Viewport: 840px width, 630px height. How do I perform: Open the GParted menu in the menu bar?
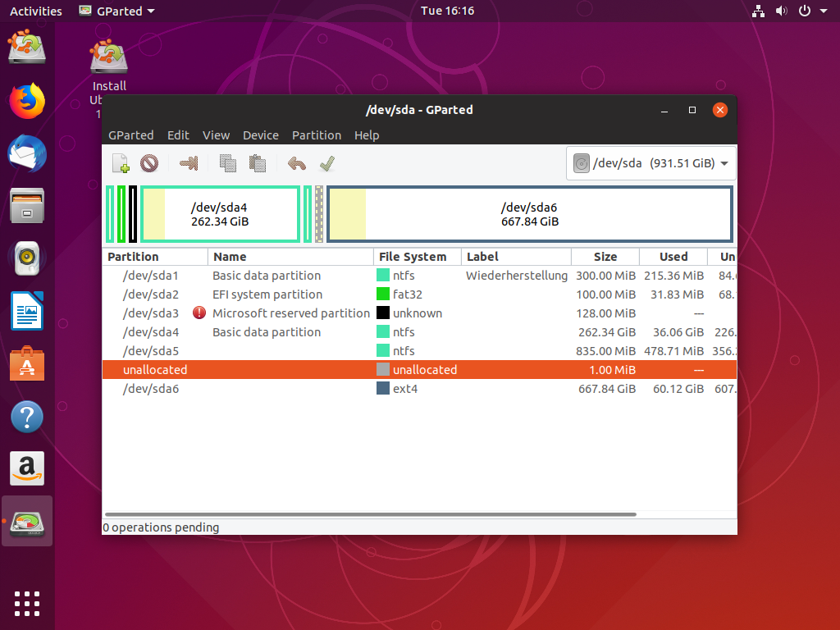pos(130,135)
